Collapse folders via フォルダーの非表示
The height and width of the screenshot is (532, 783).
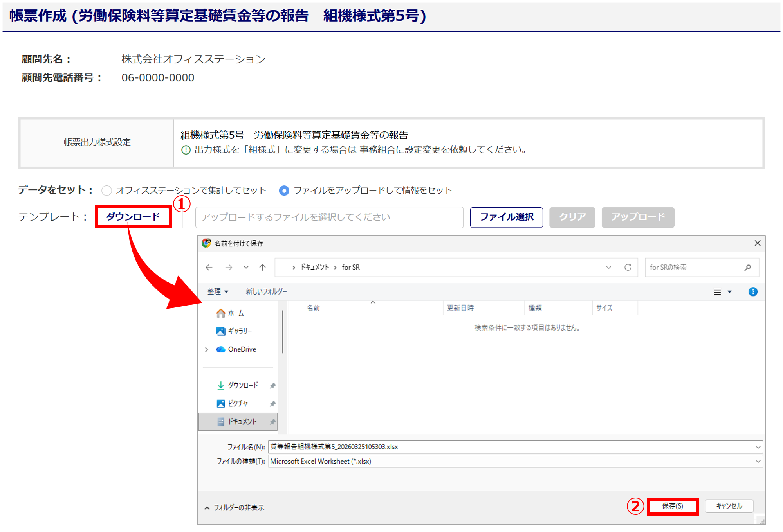pos(234,508)
